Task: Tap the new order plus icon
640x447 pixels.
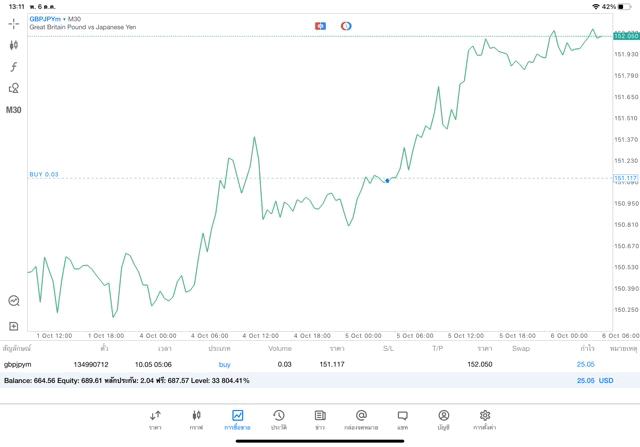Action: point(14,326)
